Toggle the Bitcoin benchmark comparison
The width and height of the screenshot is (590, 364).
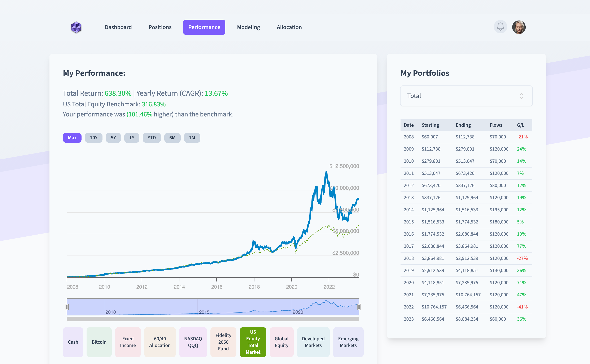point(99,342)
